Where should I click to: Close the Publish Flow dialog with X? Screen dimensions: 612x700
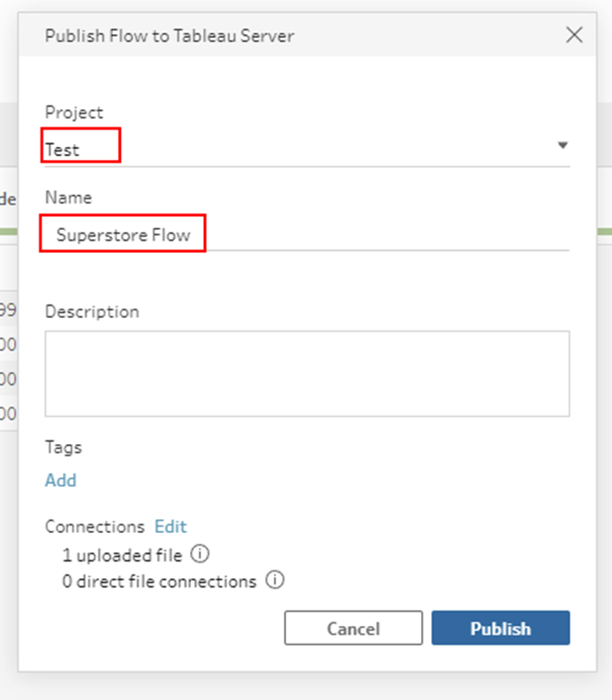(574, 35)
